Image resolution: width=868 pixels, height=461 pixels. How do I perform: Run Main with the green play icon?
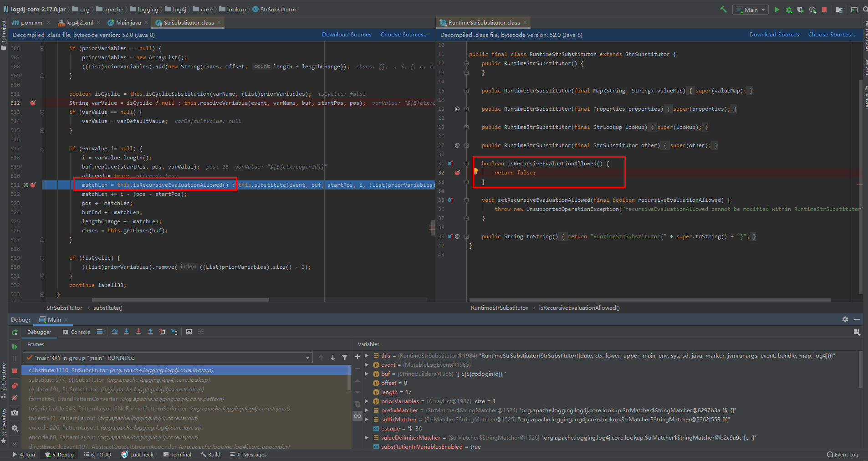pyautogui.click(x=777, y=10)
